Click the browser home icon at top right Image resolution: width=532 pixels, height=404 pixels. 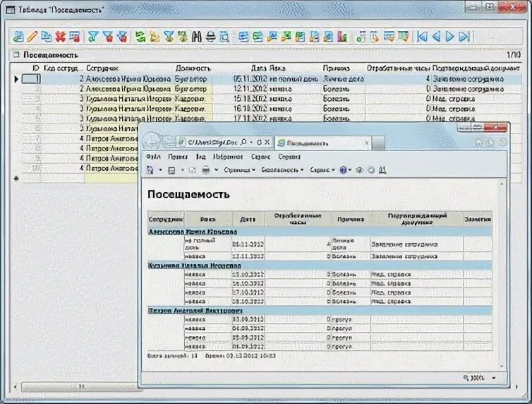coord(479,143)
